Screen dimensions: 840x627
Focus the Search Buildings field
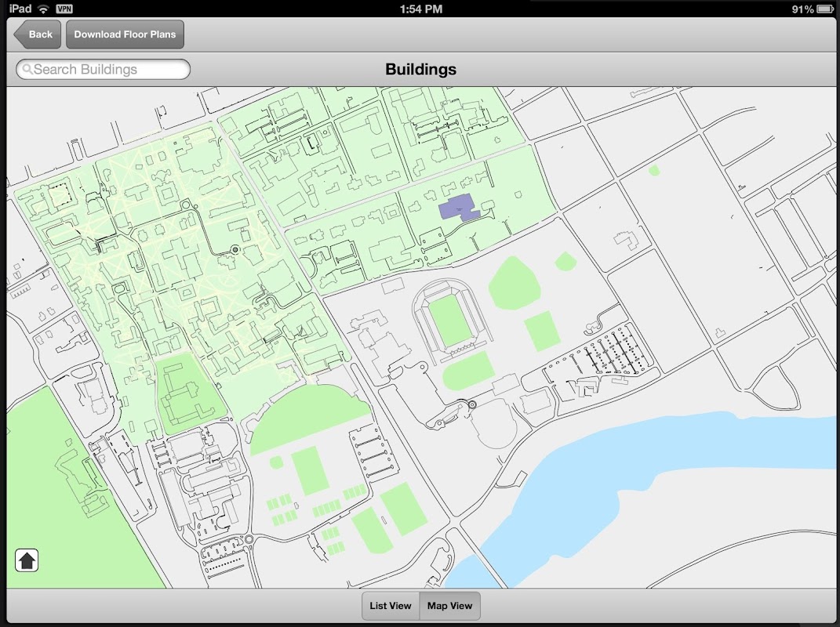(x=104, y=70)
